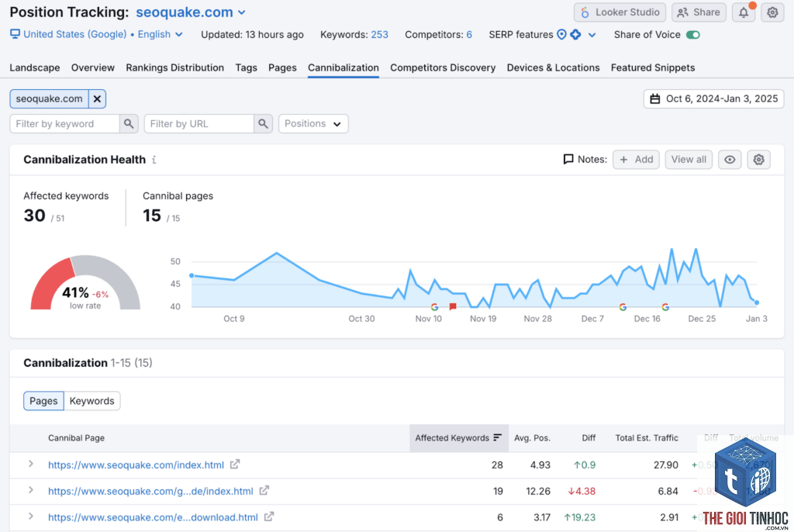Viewport: 794px width, 532px height.
Task: Open external link for g...de/index.html page
Action: (x=264, y=490)
